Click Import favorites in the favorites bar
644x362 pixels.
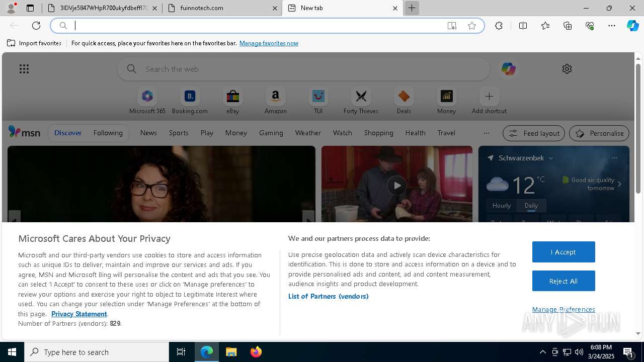pyautogui.click(x=34, y=43)
